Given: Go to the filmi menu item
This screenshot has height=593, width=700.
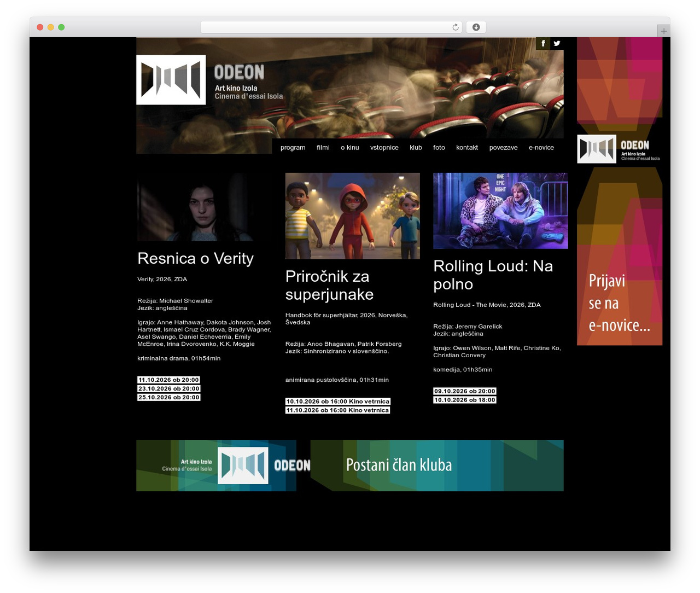Looking at the screenshot, I should click(323, 148).
